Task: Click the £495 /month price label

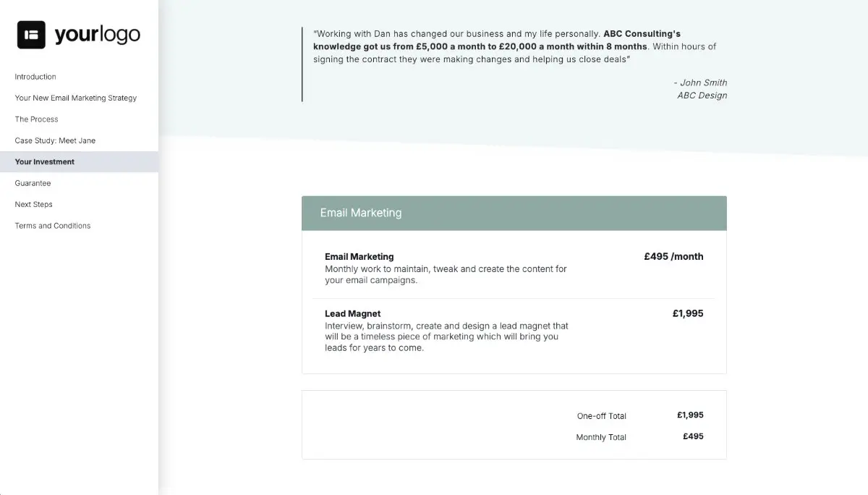Action: [673, 256]
